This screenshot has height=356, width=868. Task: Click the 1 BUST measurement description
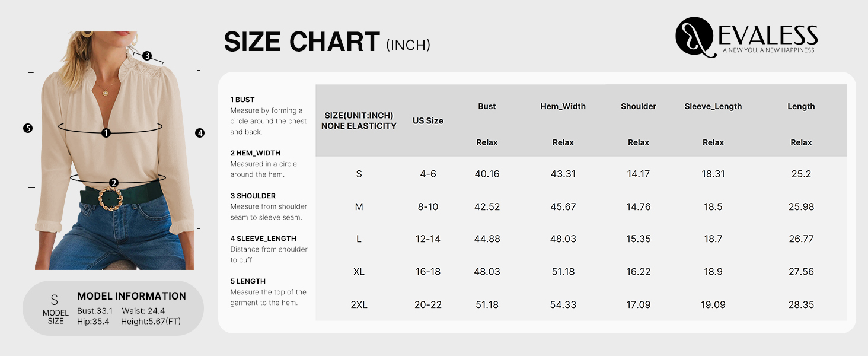pyautogui.click(x=269, y=116)
